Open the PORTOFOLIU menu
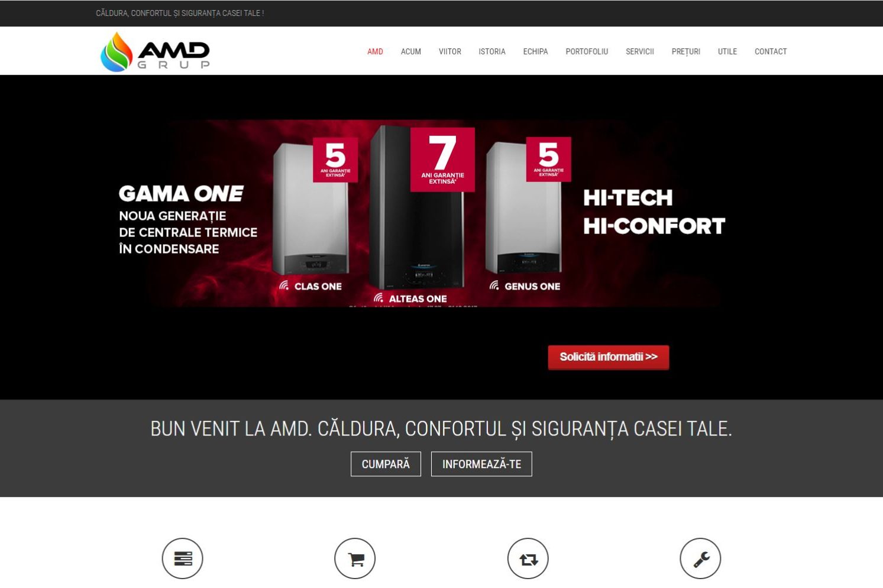The width and height of the screenshot is (883, 588). click(587, 51)
